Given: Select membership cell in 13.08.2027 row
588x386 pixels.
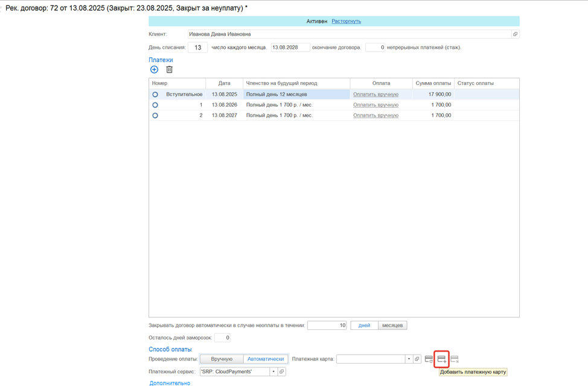Looking at the screenshot, I should click(x=296, y=115).
